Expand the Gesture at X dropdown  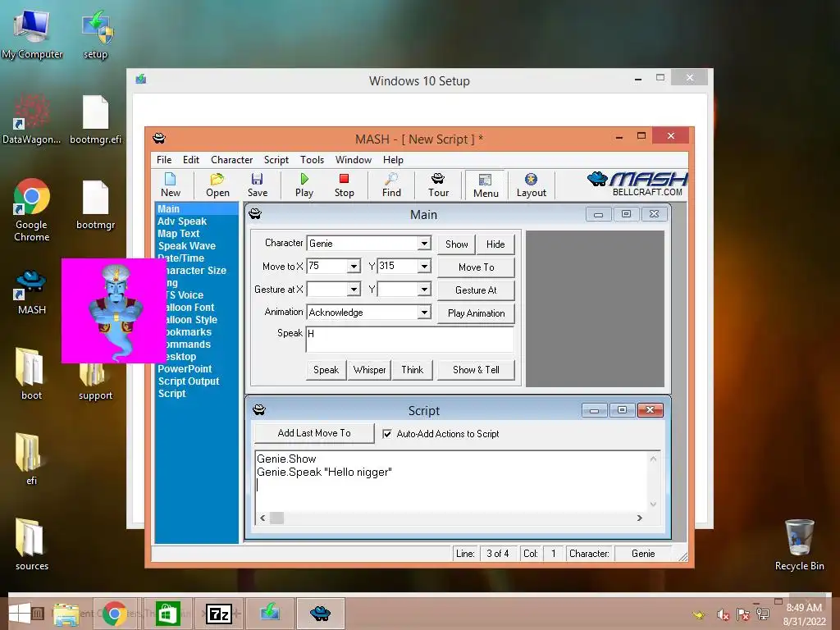tap(354, 290)
